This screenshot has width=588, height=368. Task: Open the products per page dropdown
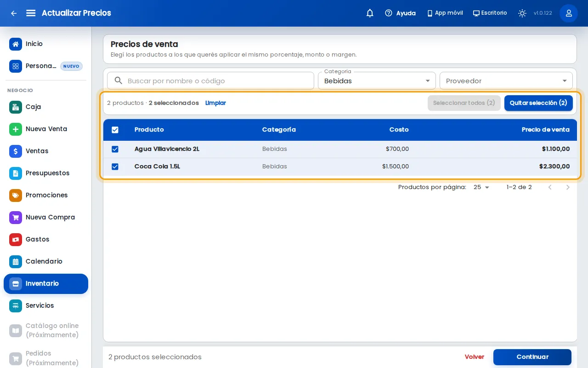481,187
